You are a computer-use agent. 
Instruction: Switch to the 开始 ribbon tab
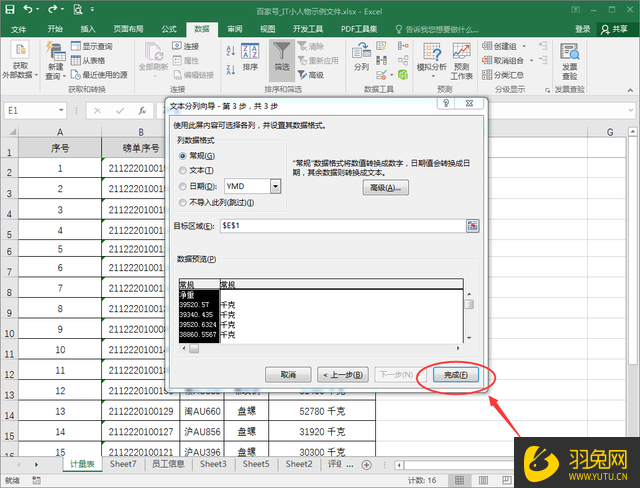pos(55,29)
